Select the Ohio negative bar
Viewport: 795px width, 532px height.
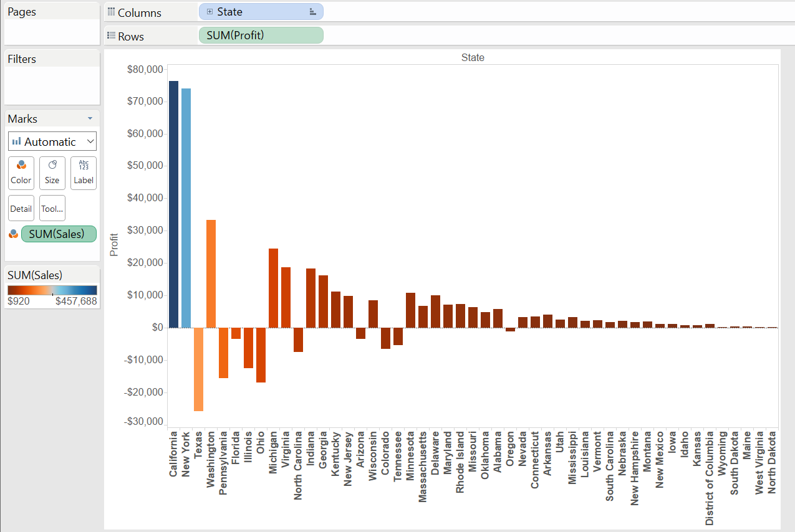(261, 355)
